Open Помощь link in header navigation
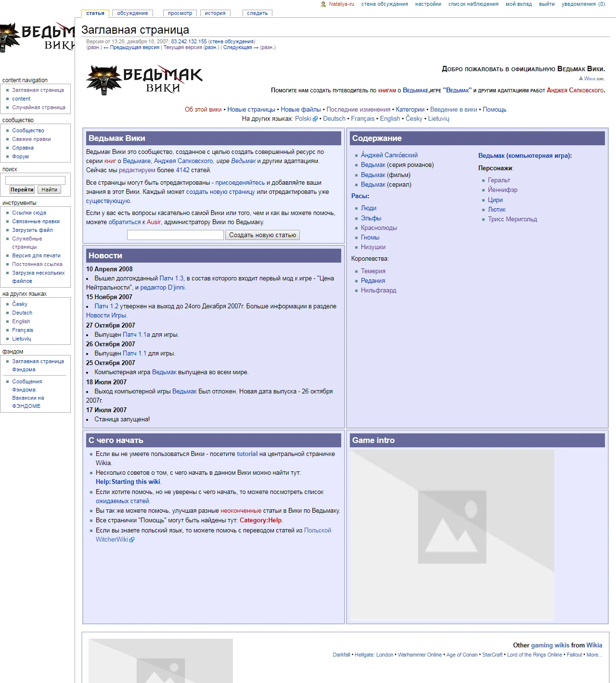616x683 pixels. coord(494,110)
